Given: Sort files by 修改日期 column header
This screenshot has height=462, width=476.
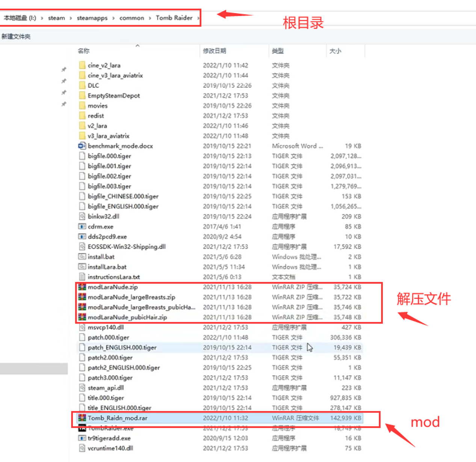Looking at the screenshot, I should click(x=215, y=51).
